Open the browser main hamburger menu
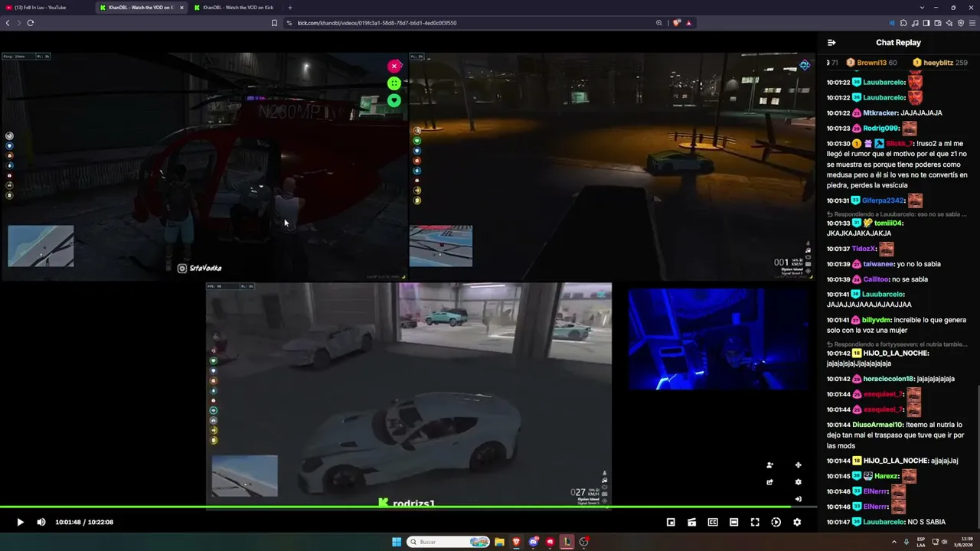The width and height of the screenshot is (980, 551). click(972, 23)
